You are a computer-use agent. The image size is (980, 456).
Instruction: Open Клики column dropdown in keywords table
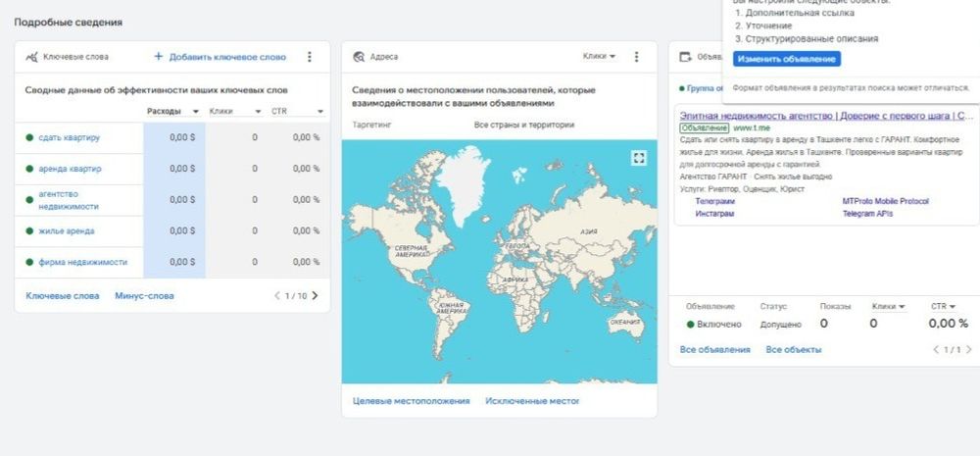[x=258, y=112]
